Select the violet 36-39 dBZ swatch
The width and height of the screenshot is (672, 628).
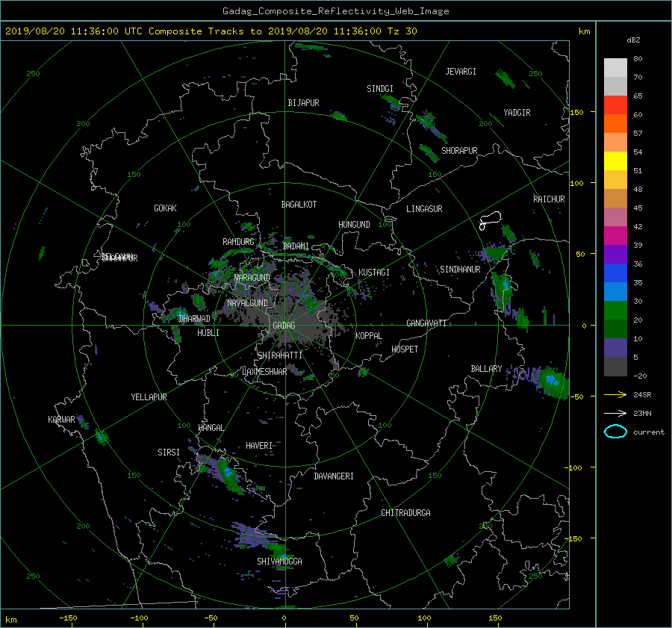pyautogui.click(x=615, y=255)
